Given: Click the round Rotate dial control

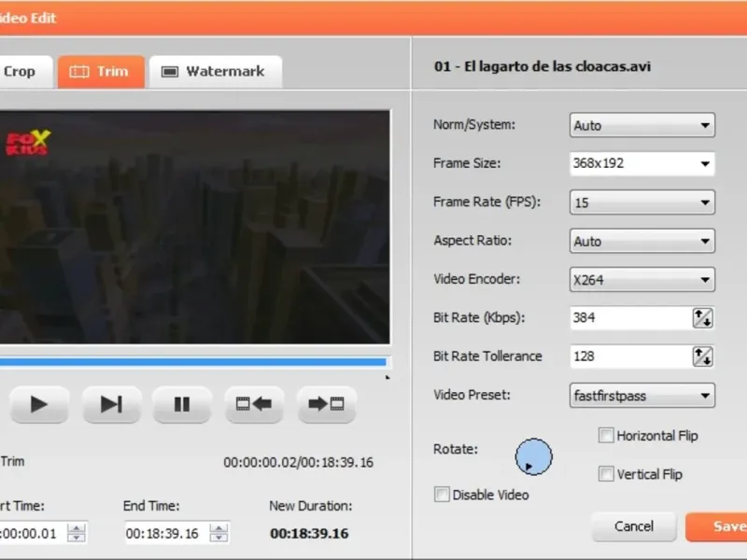Looking at the screenshot, I should coord(533,456).
